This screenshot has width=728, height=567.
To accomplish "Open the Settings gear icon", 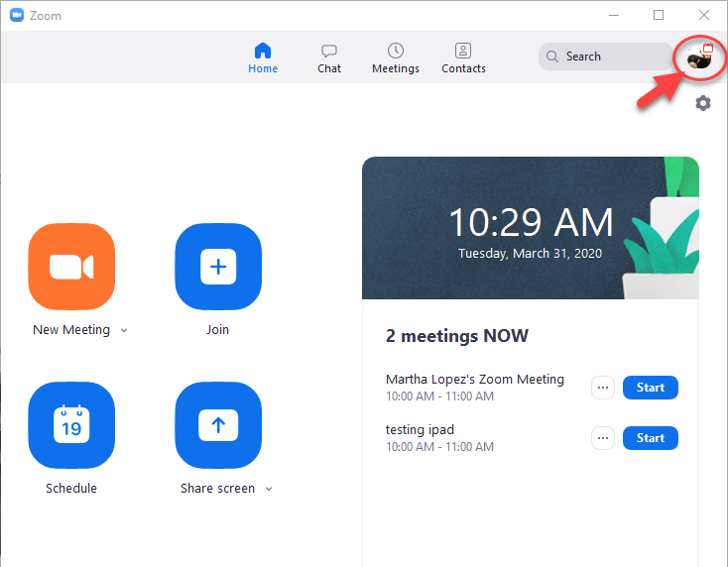I will 703,103.
